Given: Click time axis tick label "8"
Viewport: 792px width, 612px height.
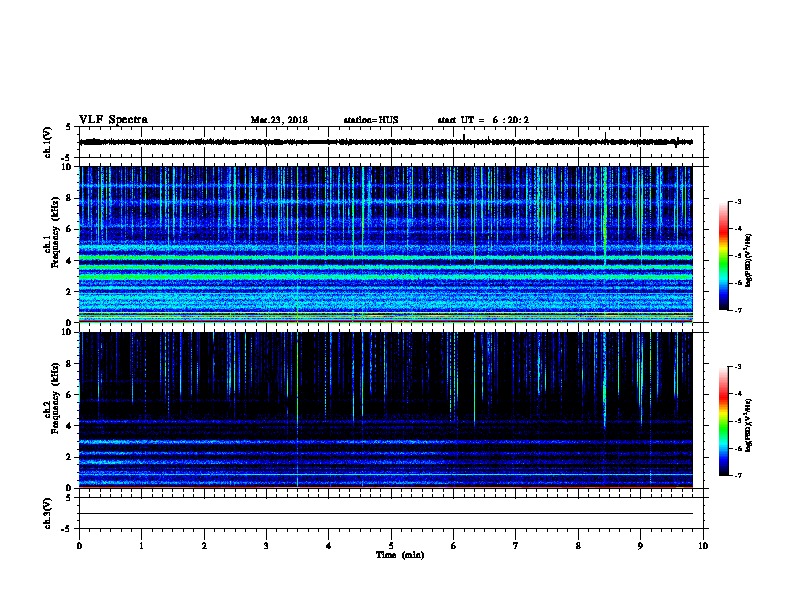Looking at the screenshot, I should (578, 545).
